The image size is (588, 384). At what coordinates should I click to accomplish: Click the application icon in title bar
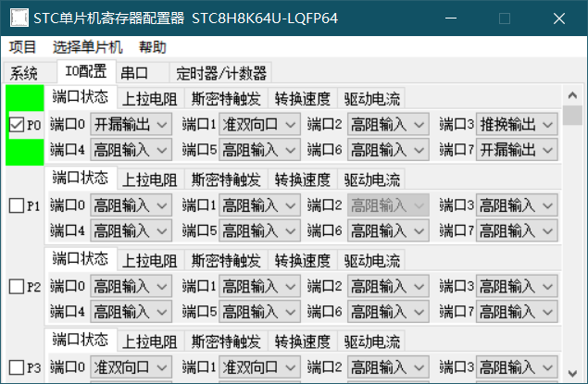coord(19,18)
